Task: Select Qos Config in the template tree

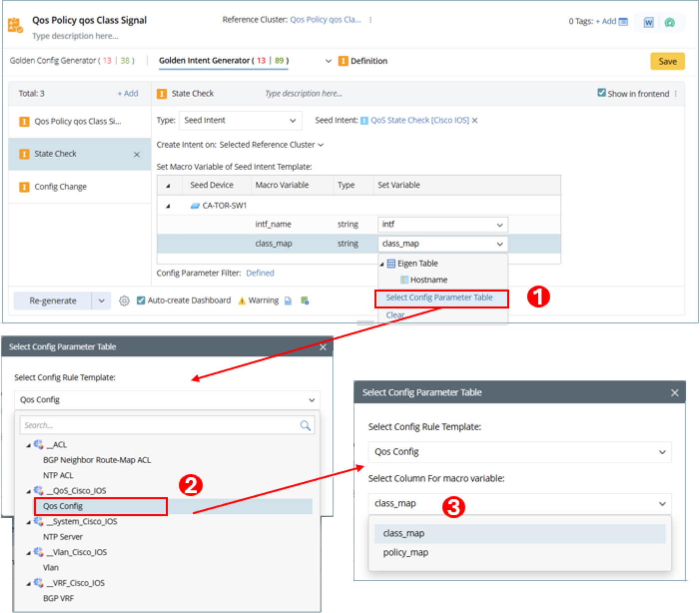Action: (63, 506)
